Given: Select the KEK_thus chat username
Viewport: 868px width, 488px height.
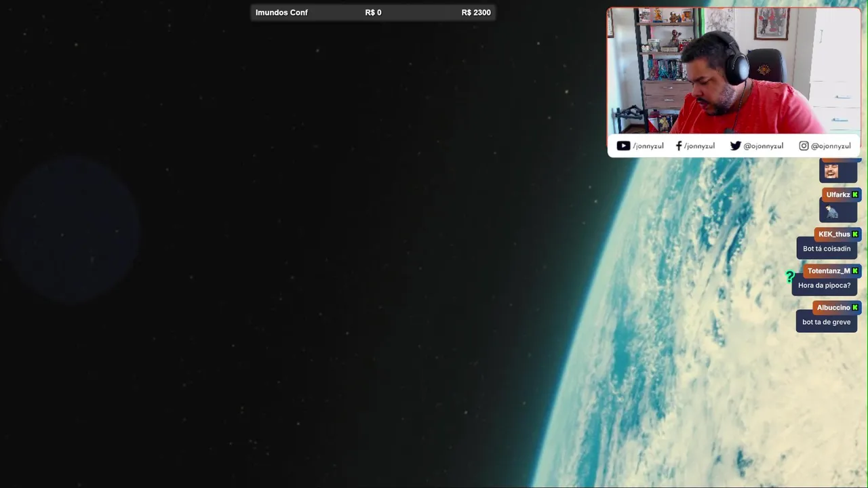Looking at the screenshot, I should [834, 234].
